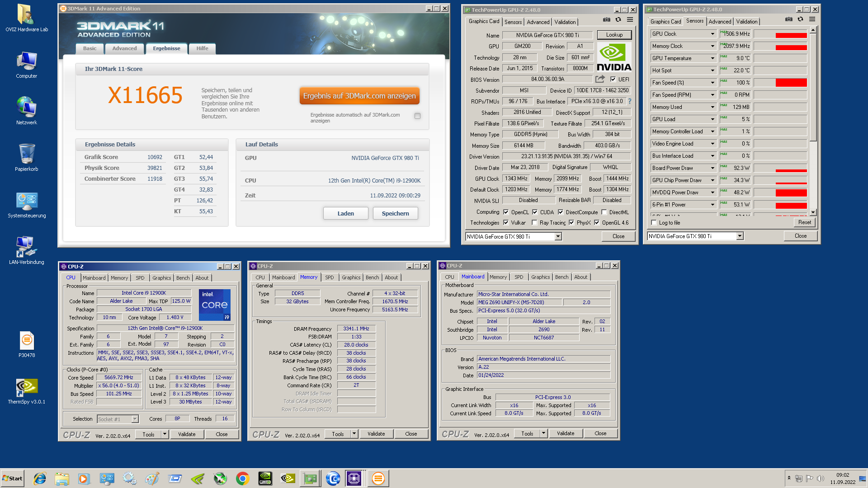Screen dimensions: 868x488
Task: Click Reset button in GPU-Z Sensors
Action: tap(805, 222)
